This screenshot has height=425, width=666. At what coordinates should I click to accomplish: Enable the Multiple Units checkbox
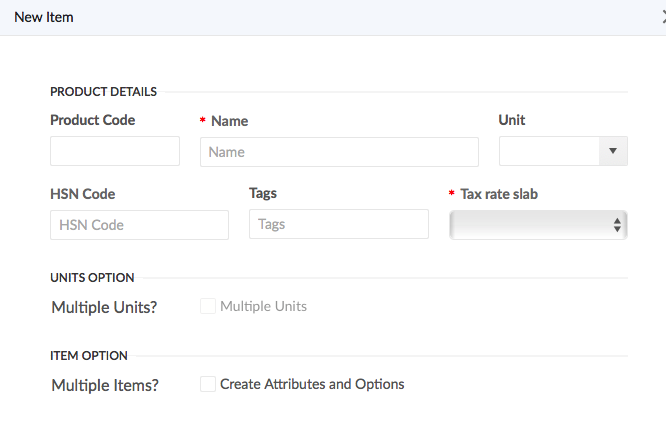(x=208, y=306)
